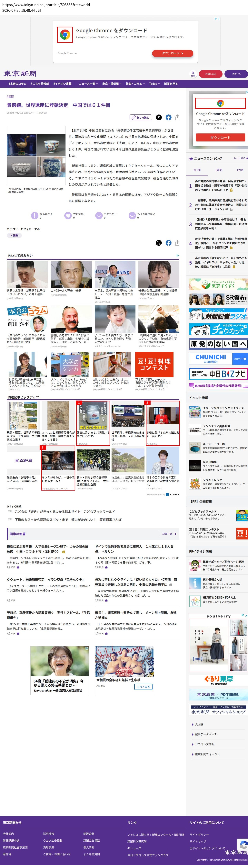Open 新聞記者ラジオ podcast banner
Screen dimensions: 248x868
point(218,314)
